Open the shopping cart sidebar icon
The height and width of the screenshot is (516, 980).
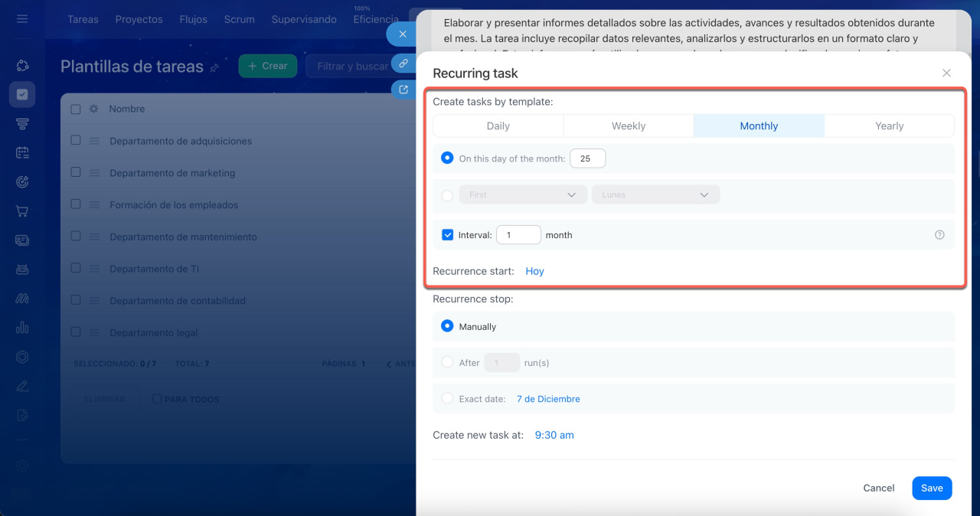pos(22,211)
